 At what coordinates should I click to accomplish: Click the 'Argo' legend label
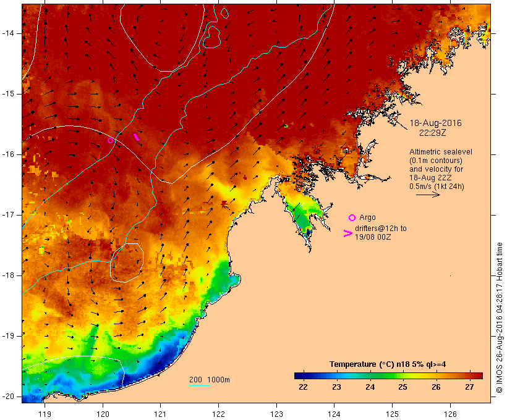click(367, 217)
